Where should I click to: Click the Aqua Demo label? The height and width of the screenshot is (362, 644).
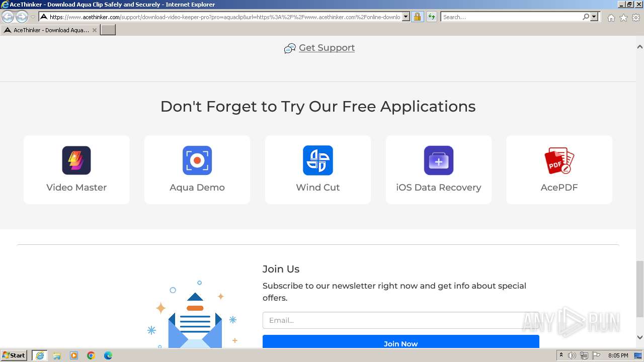tap(197, 188)
